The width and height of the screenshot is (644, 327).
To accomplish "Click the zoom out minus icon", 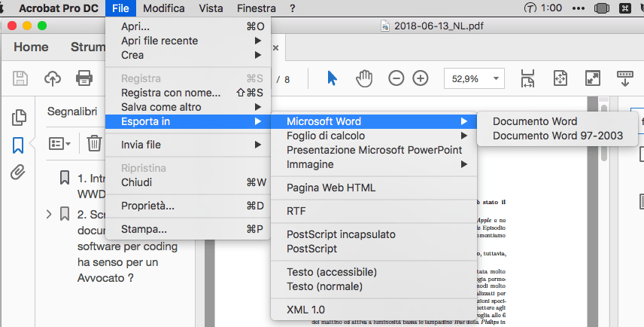I will (x=396, y=78).
